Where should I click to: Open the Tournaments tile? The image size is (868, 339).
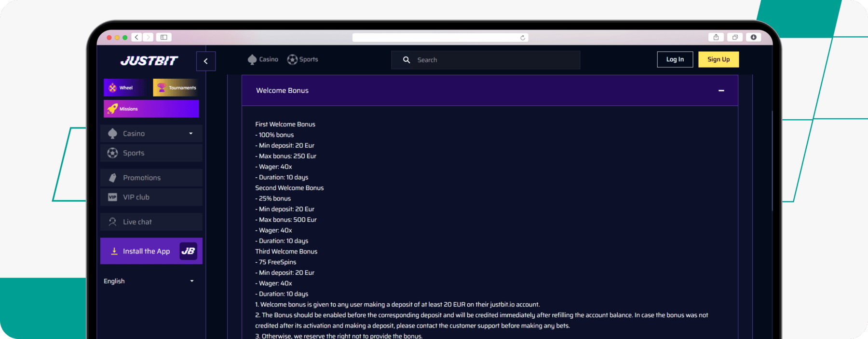176,87
